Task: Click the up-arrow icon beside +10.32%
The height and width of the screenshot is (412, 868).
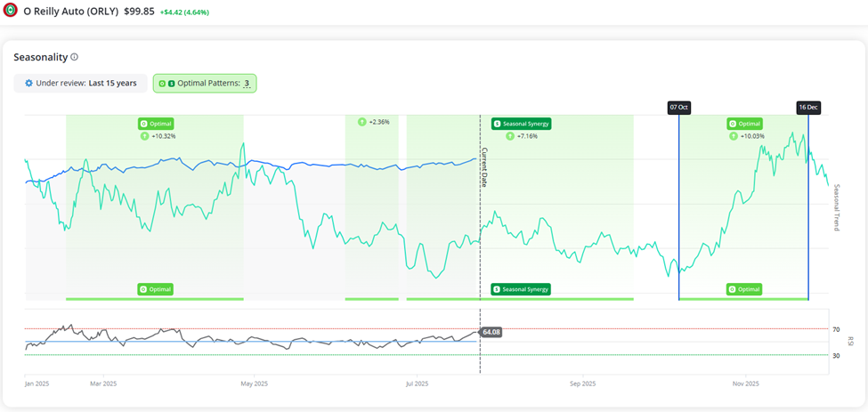Action: [x=144, y=136]
